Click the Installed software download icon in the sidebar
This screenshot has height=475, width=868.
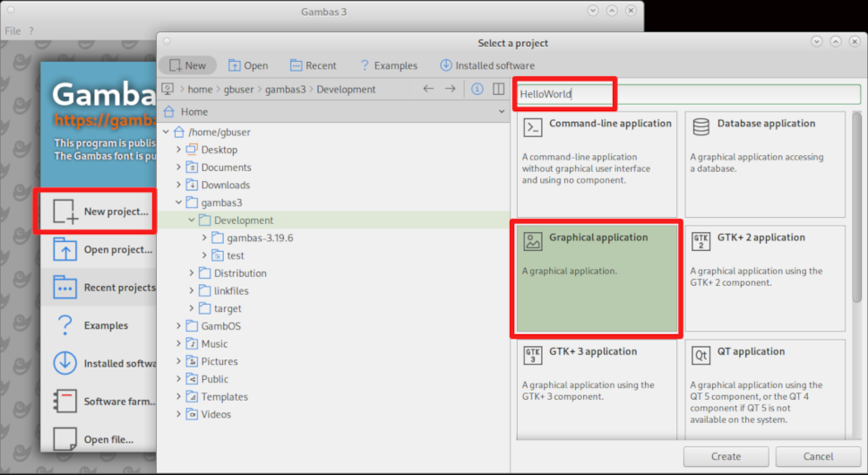(x=65, y=363)
